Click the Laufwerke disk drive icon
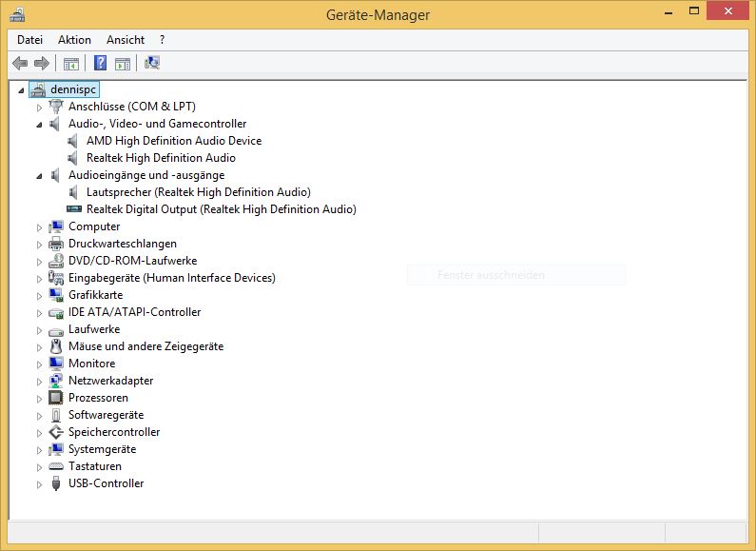This screenshot has width=756, height=551. [x=56, y=331]
